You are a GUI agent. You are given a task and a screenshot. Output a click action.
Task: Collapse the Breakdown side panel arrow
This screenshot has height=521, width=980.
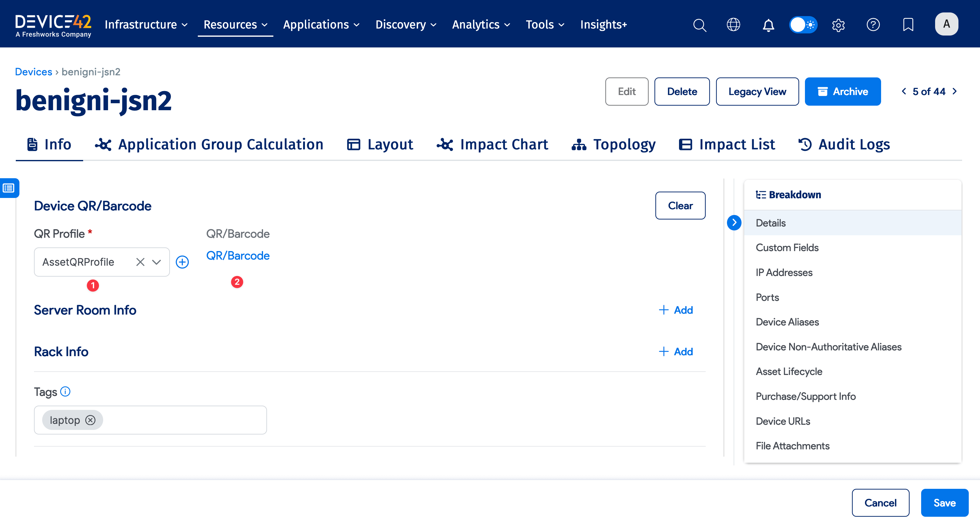(x=734, y=223)
